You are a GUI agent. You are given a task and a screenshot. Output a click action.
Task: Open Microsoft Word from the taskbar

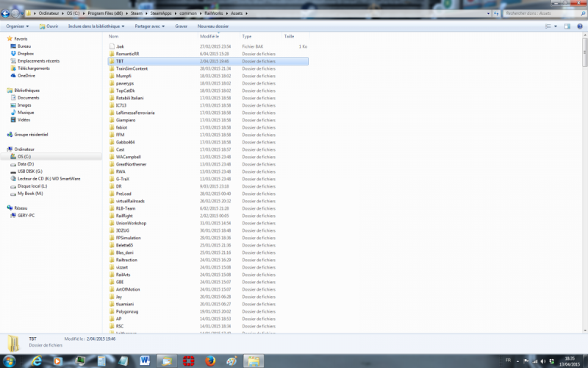[145, 361]
